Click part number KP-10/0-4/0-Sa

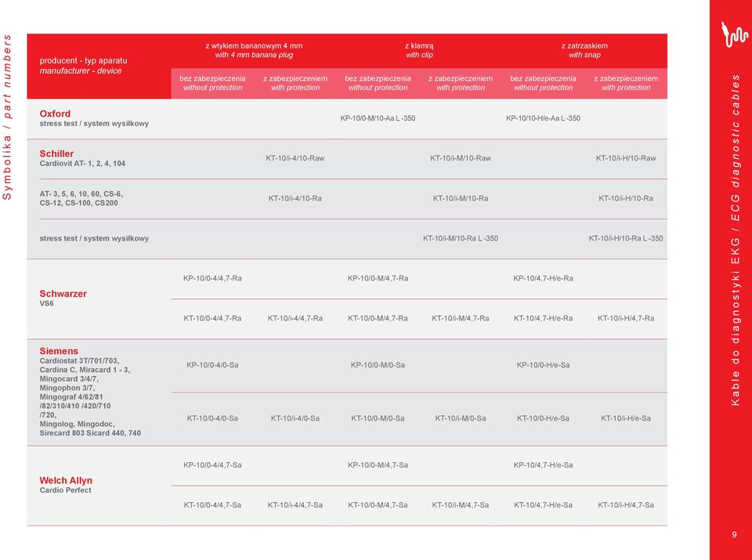tap(212, 365)
